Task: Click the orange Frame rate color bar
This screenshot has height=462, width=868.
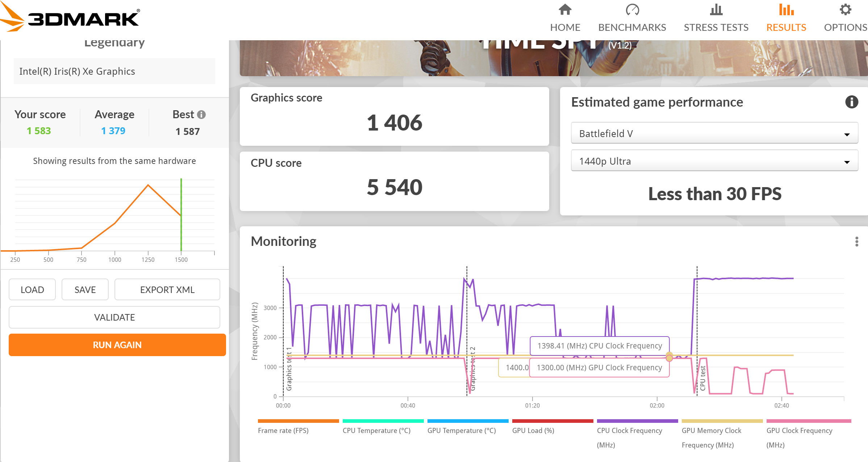Action: (299, 421)
